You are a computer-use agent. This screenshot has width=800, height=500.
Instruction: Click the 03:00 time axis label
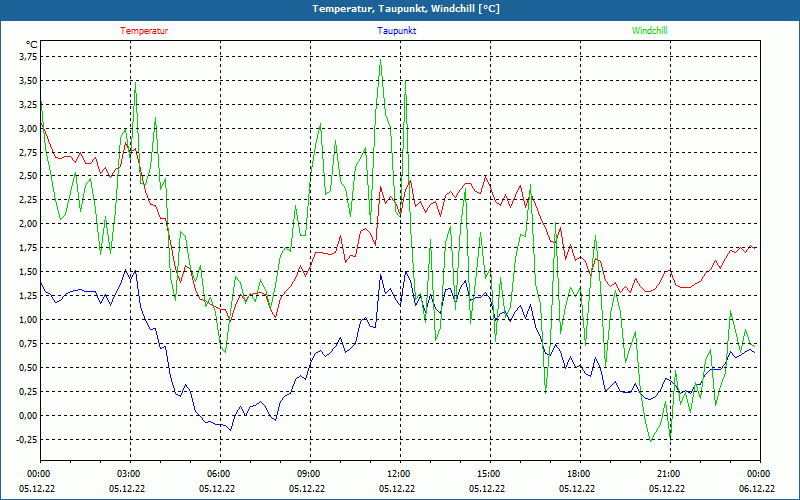pos(131,474)
